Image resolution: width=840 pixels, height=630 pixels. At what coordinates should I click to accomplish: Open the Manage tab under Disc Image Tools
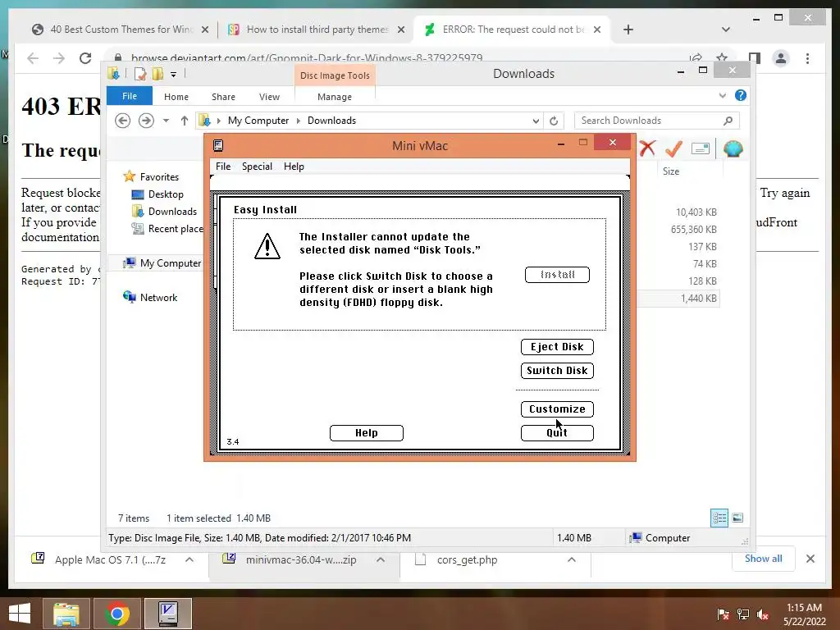point(335,97)
